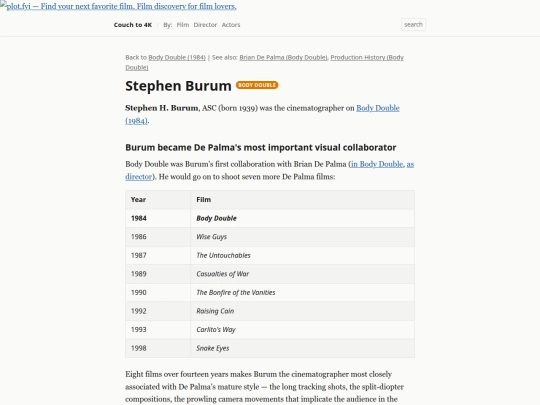Click the Couch to 4K site title

(x=133, y=25)
